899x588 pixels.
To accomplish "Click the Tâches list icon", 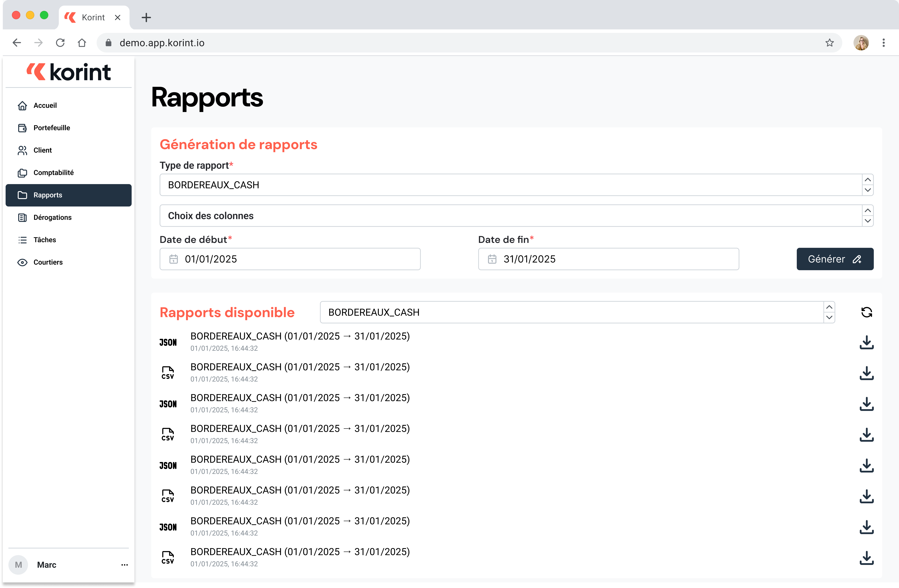I will click(x=22, y=240).
